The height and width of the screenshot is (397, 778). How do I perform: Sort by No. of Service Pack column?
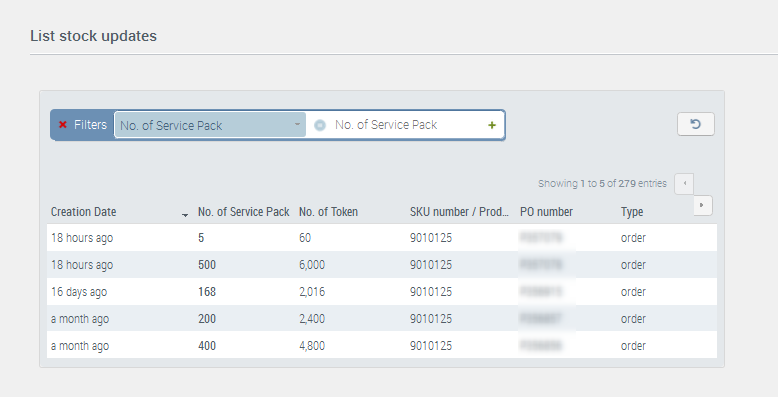pyautogui.click(x=243, y=212)
